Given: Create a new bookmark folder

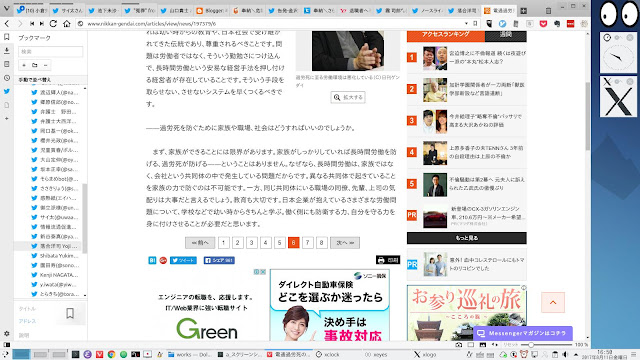Looking at the screenshot, I should point(35,65).
